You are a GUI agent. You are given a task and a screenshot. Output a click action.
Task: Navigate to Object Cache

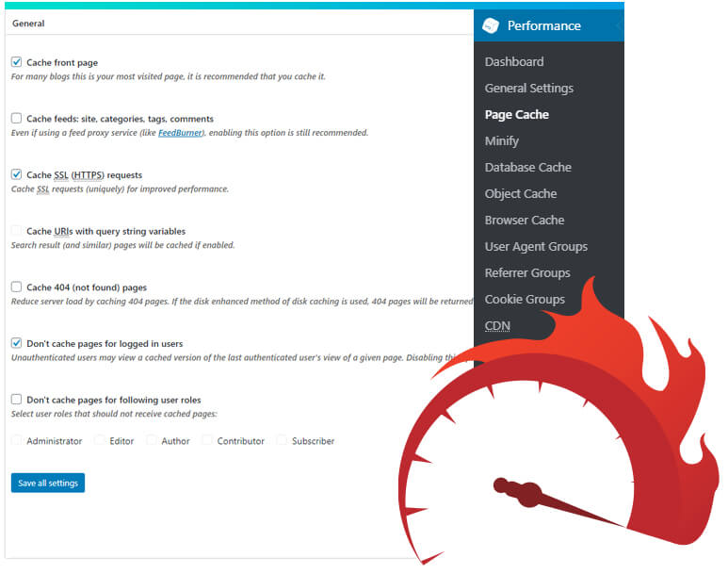click(521, 194)
